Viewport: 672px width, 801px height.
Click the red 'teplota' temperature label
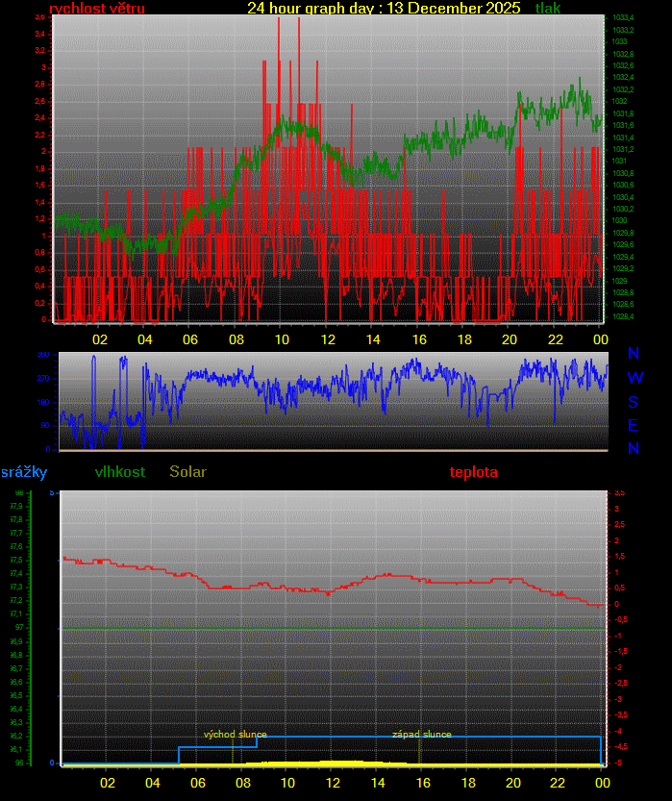(x=474, y=472)
